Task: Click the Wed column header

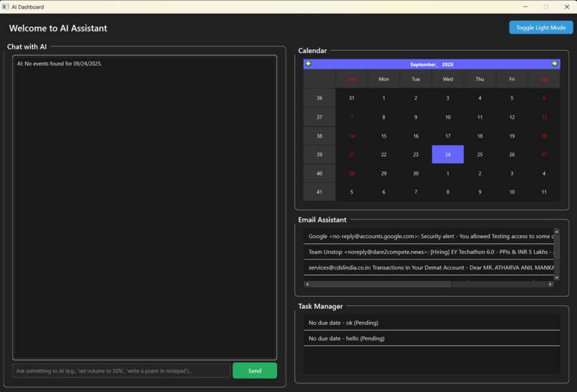Action: (x=448, y=79)
